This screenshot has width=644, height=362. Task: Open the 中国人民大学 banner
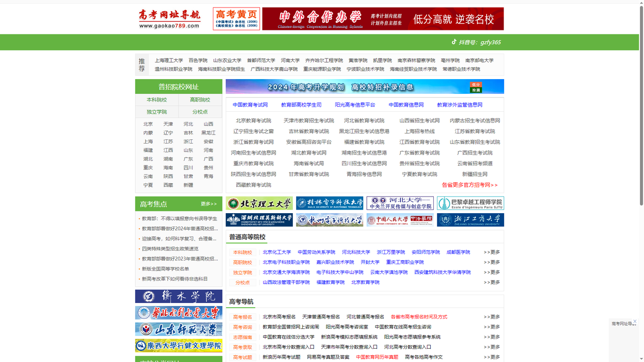[400, 220]
